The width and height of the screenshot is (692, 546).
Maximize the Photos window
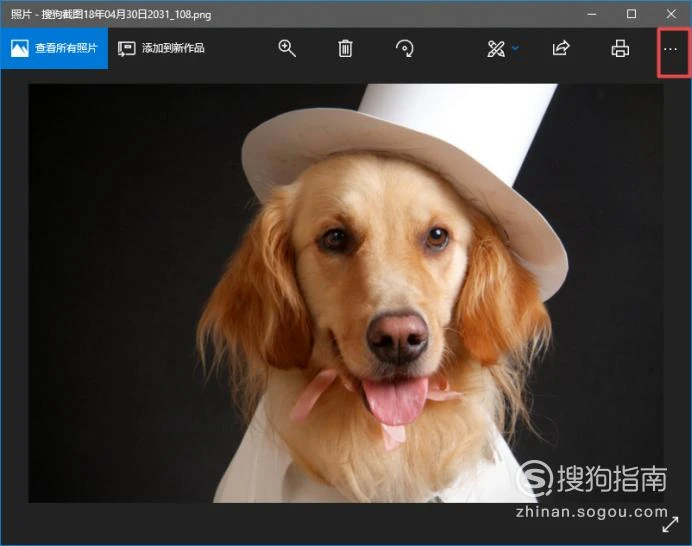[631, 14]
